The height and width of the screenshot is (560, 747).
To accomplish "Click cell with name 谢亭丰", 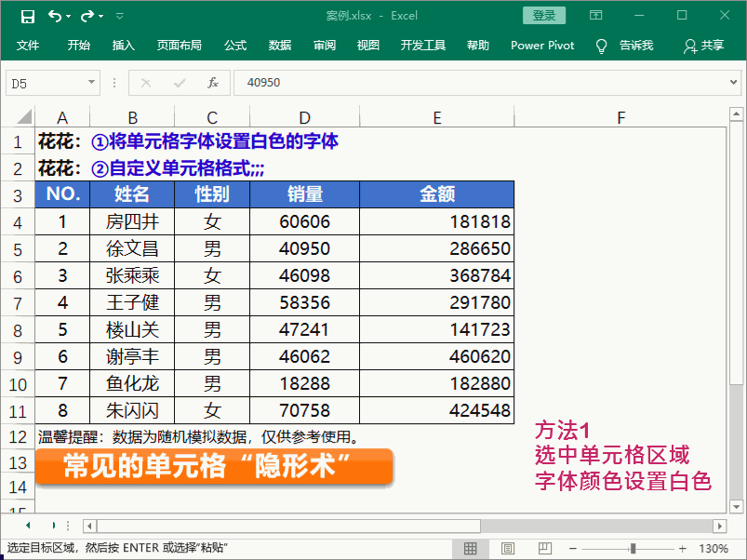I will coord(132,356).
